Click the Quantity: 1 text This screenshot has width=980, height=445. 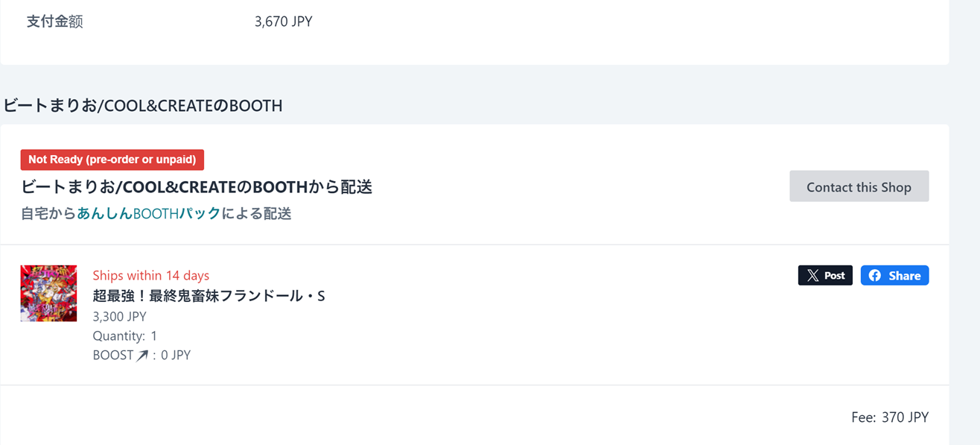tap(124, 336)
